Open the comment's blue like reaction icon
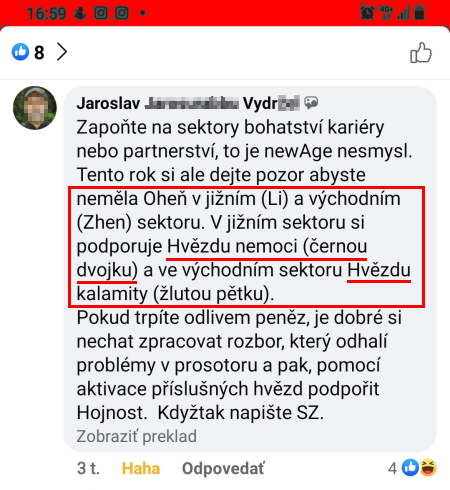The height and width of the screenshot is (490, 450). [410, 468]
